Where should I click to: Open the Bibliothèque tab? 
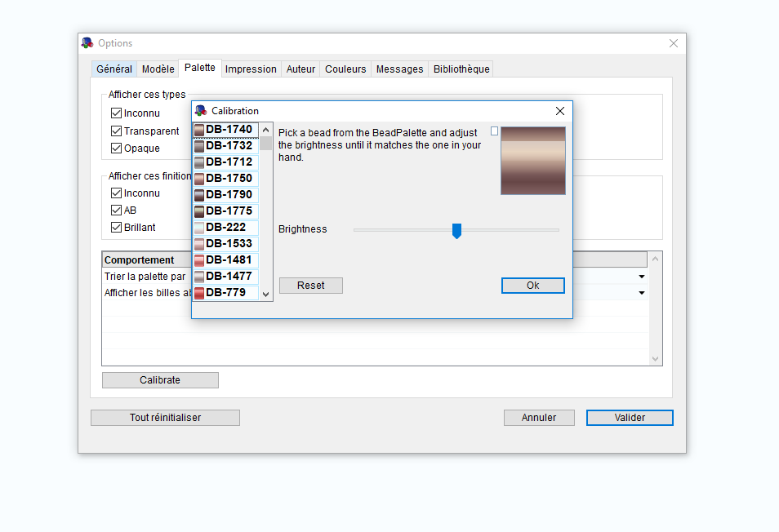[x=461, y=69]
